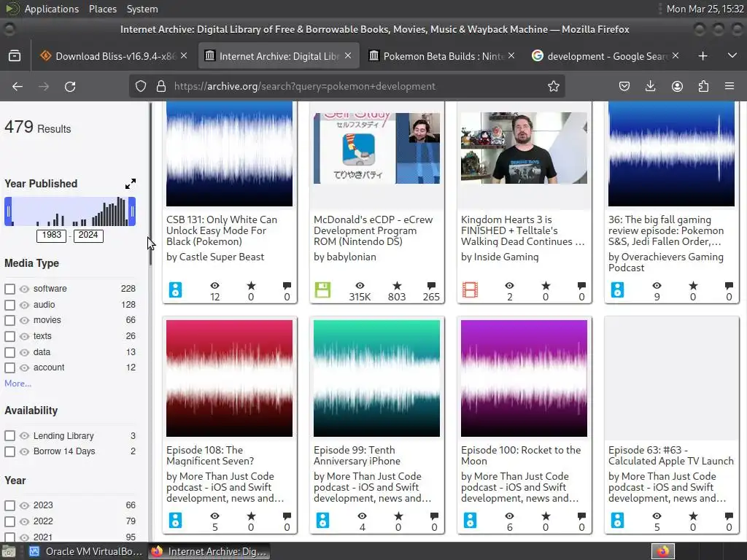Open the Pocket save icon
The width and height of the screenshot is (747, 560).
point(624,86)
